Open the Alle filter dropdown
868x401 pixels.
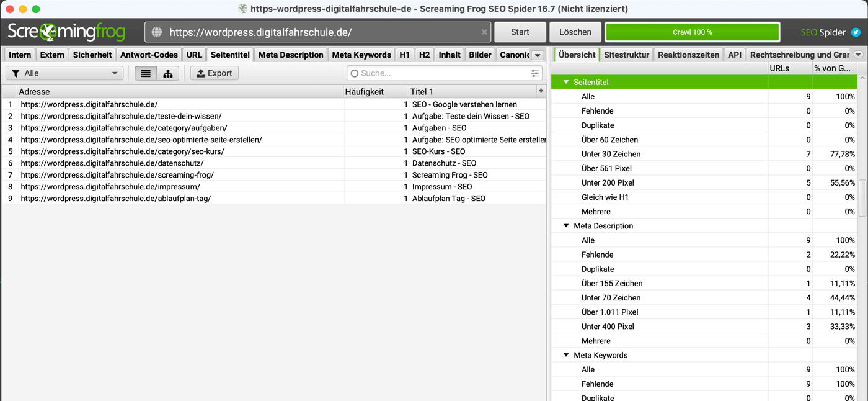click(x=64, y=73)
